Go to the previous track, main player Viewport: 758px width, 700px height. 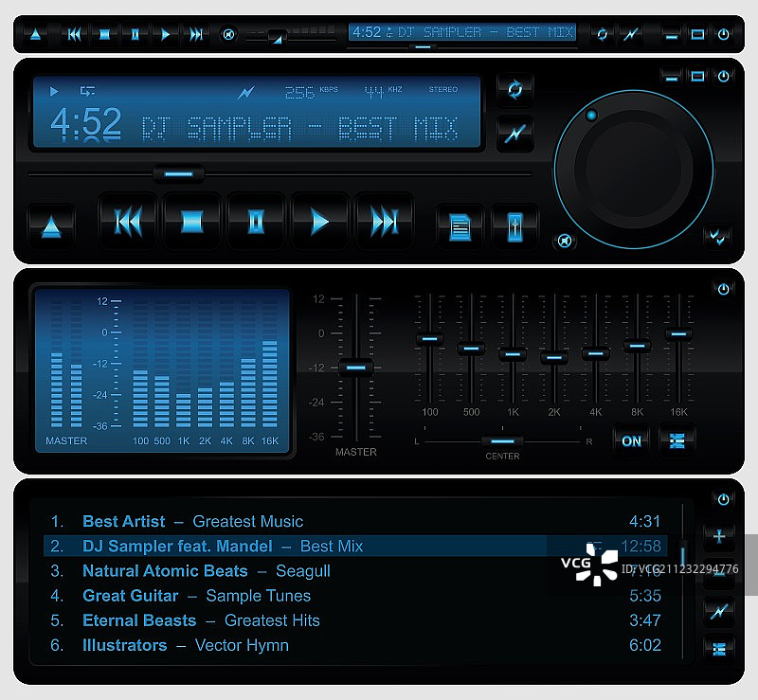click(x=128, y=222)
